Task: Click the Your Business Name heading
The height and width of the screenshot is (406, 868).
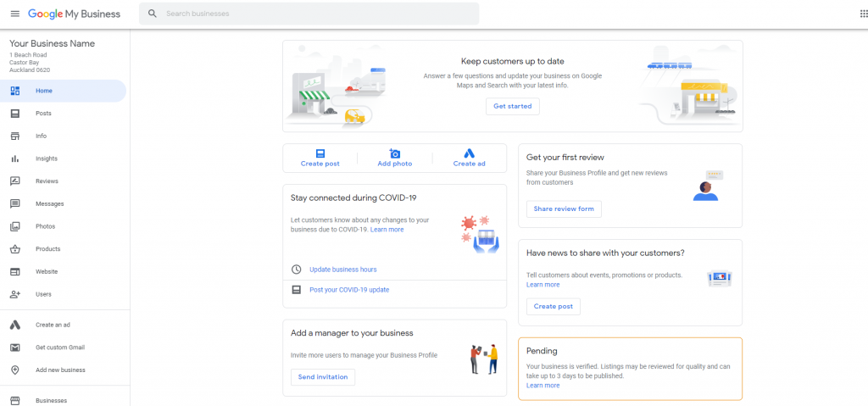Action: pyautogui.click(x=52, y=44)
